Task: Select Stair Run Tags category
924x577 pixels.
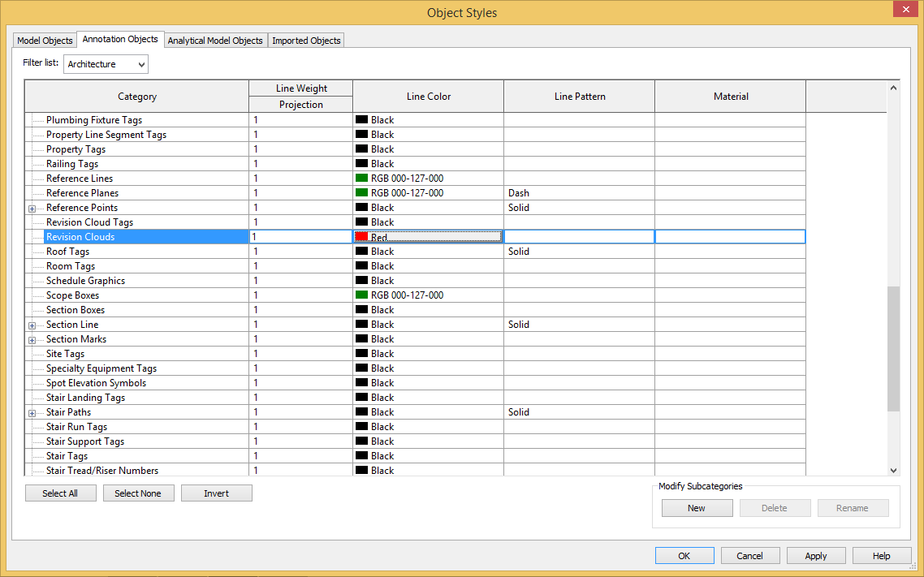Action: [x=76, y=427]
